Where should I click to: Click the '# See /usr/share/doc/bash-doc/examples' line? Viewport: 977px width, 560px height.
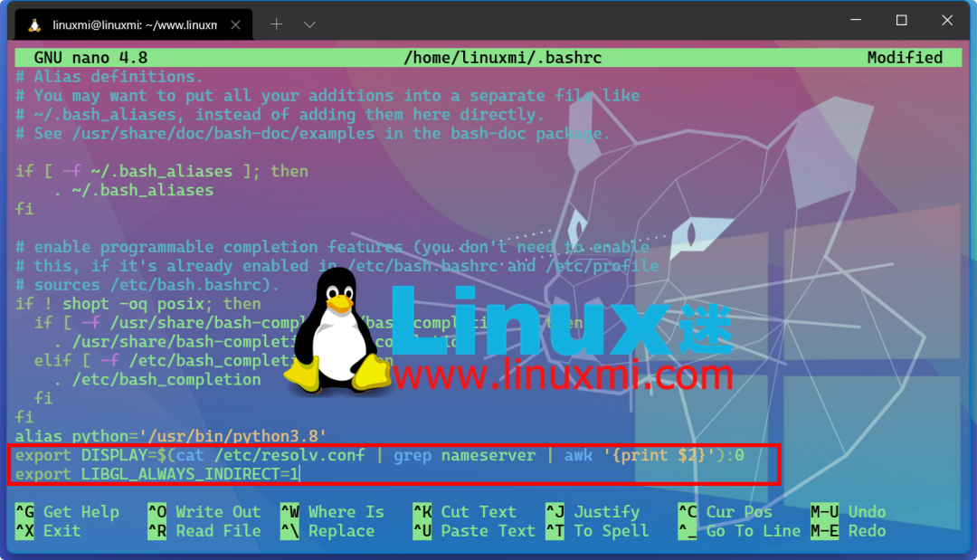pyautogui.click(x=313, y=133)
